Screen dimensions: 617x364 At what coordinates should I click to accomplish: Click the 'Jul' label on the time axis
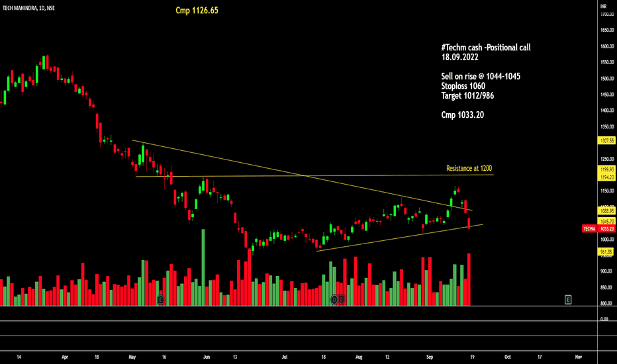point(285,357)
